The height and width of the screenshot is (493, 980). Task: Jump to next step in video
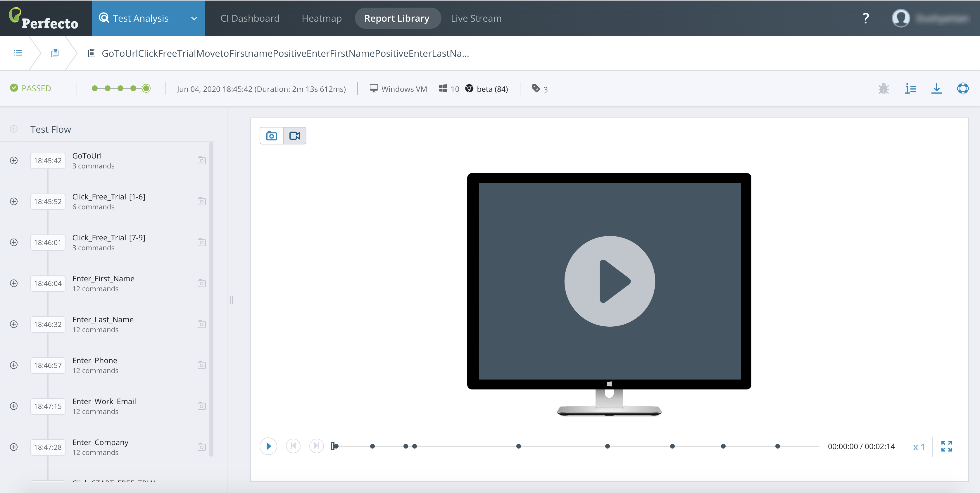pyautogui.click(x=316, y=446)
